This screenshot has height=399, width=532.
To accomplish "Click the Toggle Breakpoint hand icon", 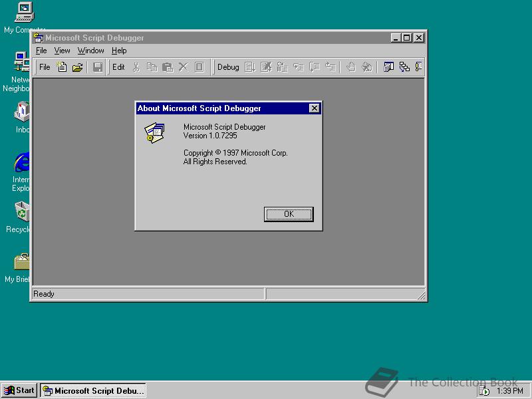I will 351,67.
